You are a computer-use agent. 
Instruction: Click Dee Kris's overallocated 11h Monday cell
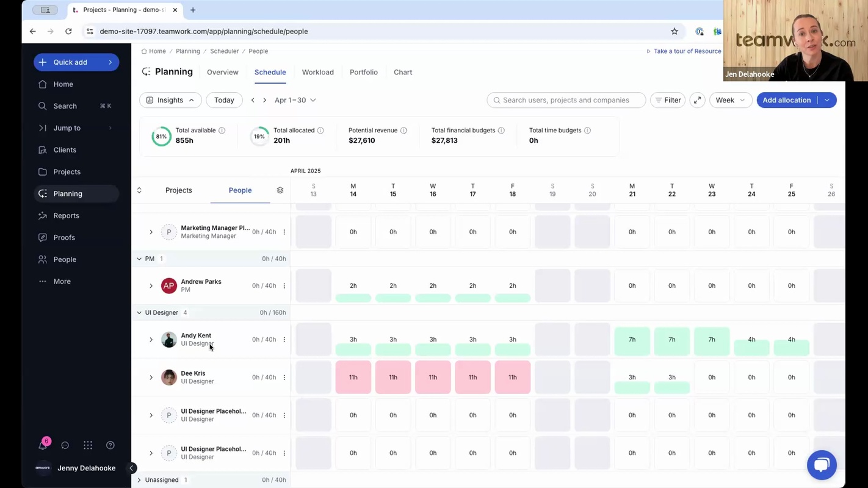353,378
